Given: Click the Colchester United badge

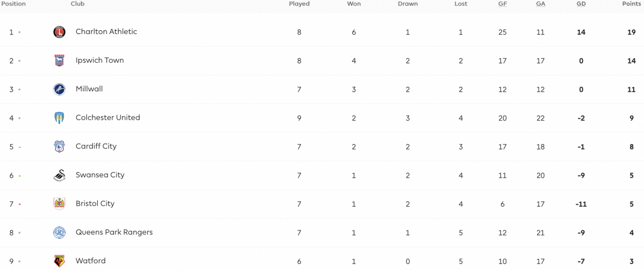Looking at the screenshot, I should tap(59, 118).
